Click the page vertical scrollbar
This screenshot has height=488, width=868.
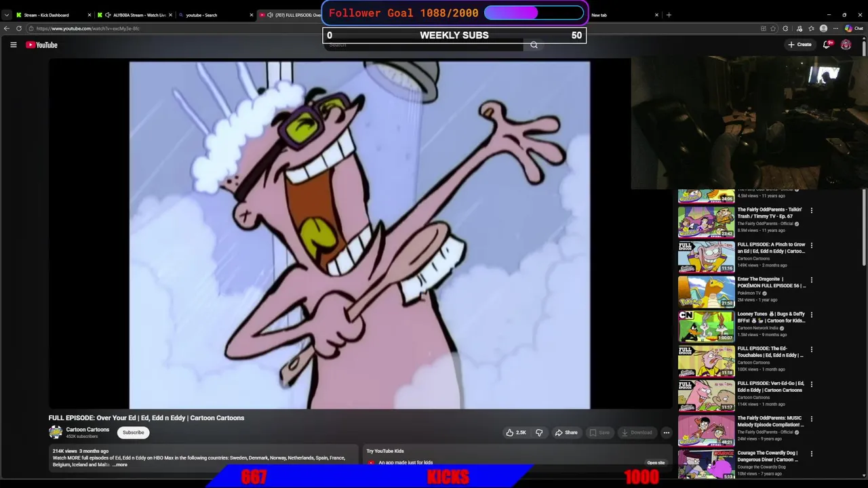(864, 152)
